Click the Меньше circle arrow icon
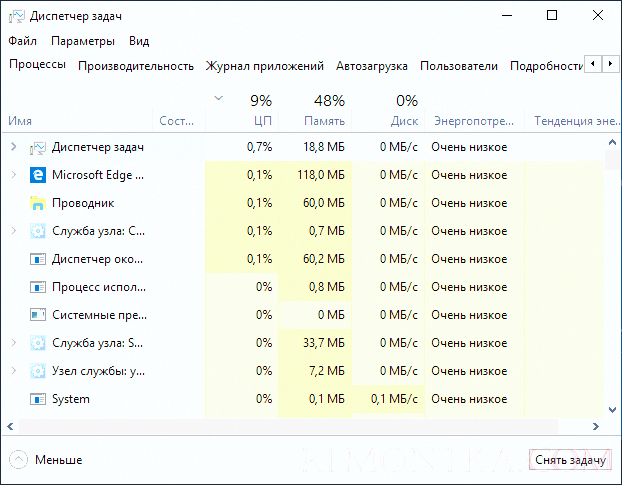The image size is (622, 485). click(18, 460)
